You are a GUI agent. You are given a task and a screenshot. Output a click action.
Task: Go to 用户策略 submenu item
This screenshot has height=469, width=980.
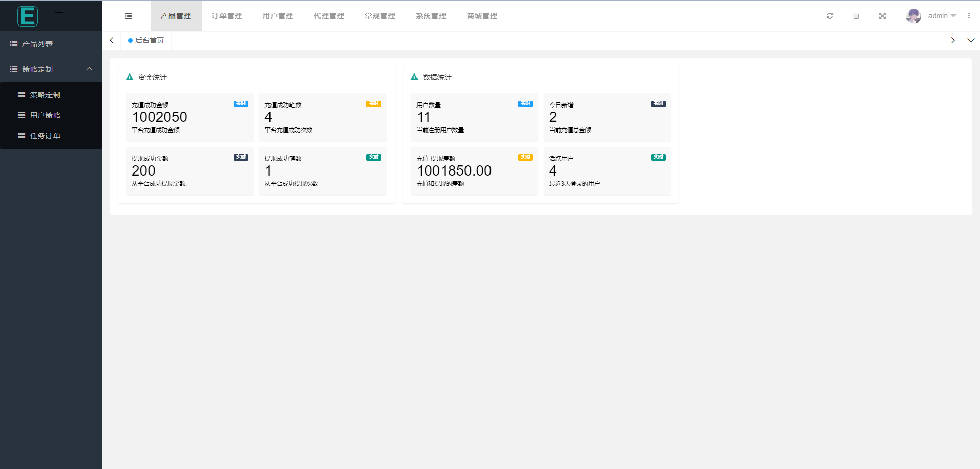45,115
